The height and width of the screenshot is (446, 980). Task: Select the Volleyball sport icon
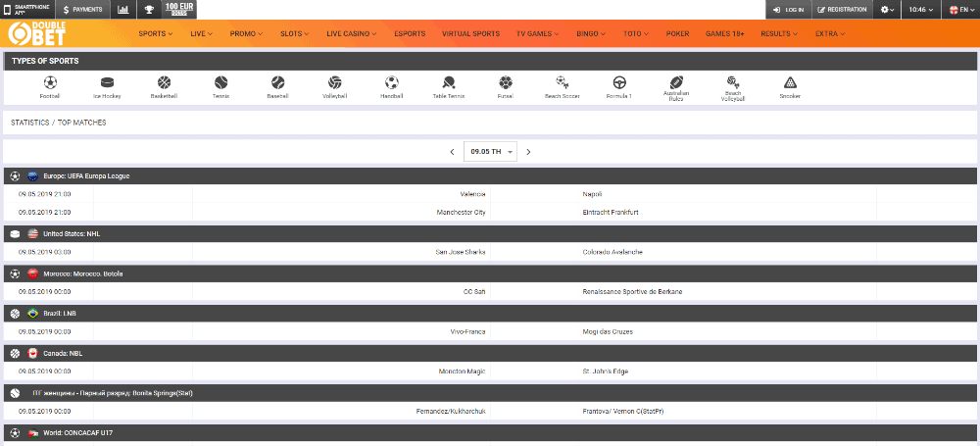(x=335, y=82)
